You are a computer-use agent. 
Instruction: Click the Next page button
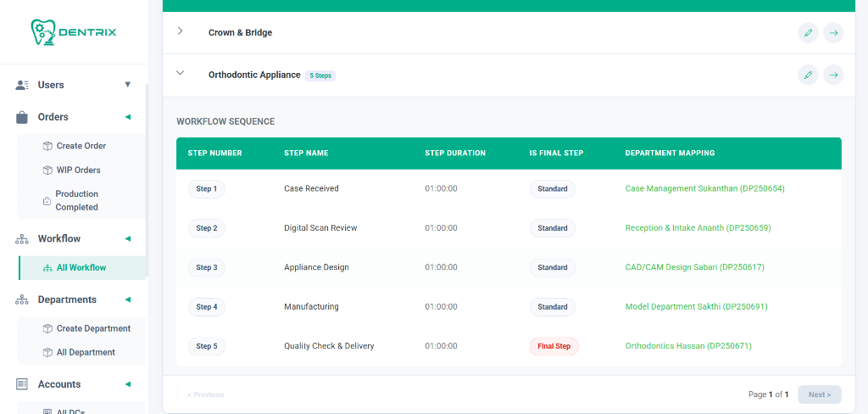click(x=820, y=394)
